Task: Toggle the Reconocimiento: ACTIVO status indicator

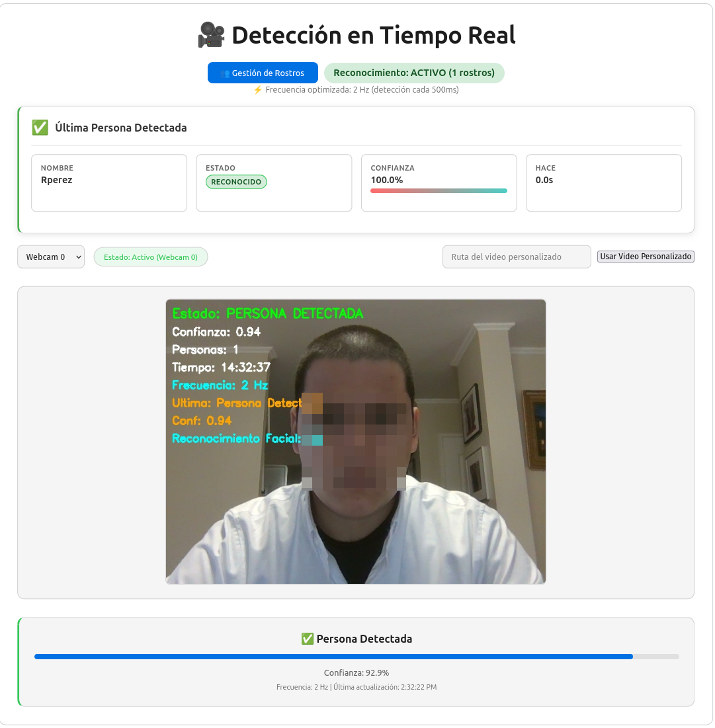Action: (x=413, y=73)
